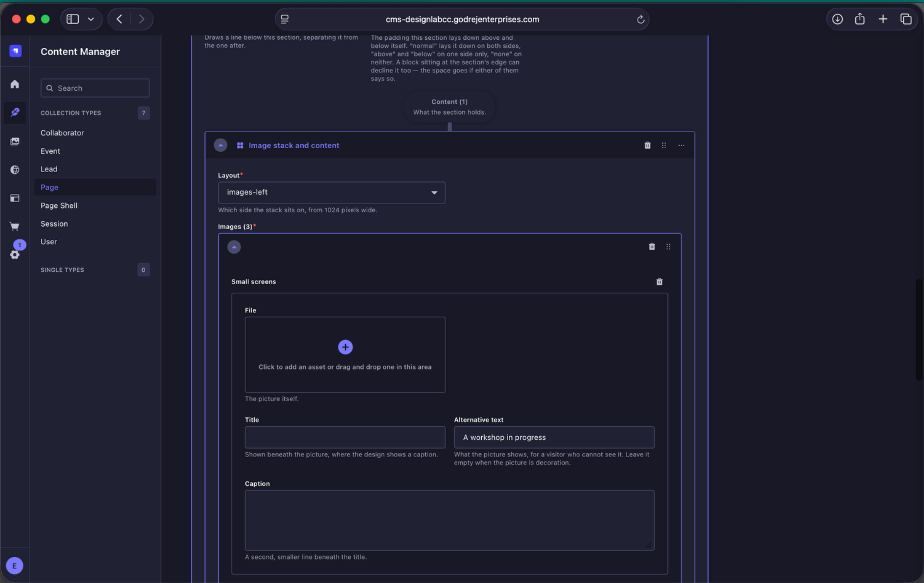Delete the first Images entry
The image size is (924, 583).
[x=652, y=247]
